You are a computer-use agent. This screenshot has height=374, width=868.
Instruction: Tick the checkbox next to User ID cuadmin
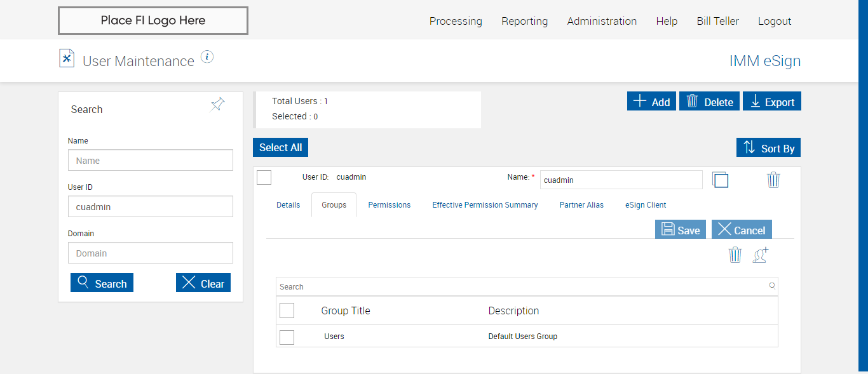point(264,178)
